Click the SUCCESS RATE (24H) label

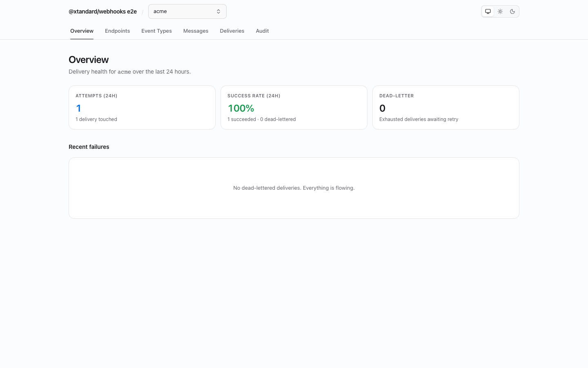pos(254,96)
